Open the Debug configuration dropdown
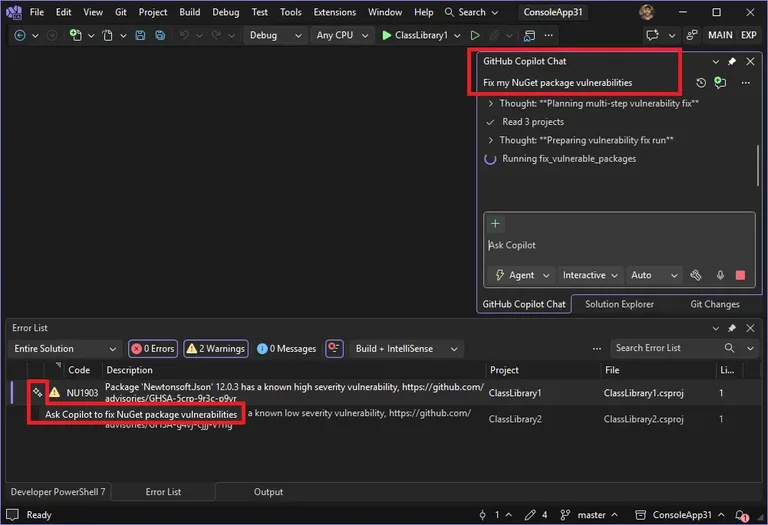 click(x=275, y=35)
